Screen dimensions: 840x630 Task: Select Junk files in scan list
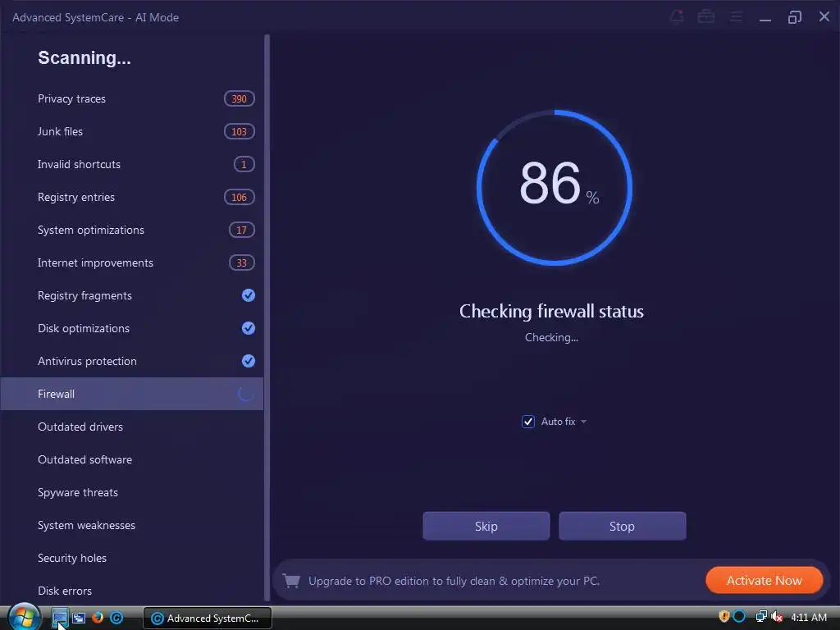[x=132, y=131]
